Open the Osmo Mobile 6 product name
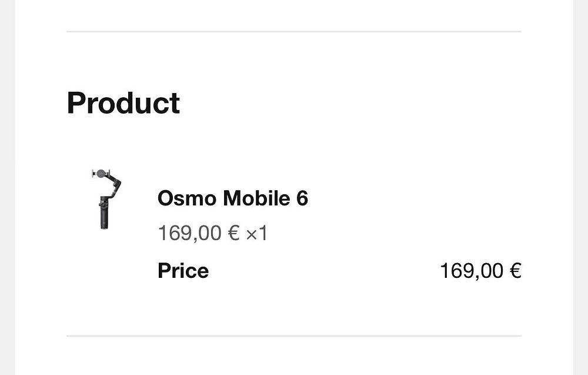The image size is (588, 375). tap(232, 199)
